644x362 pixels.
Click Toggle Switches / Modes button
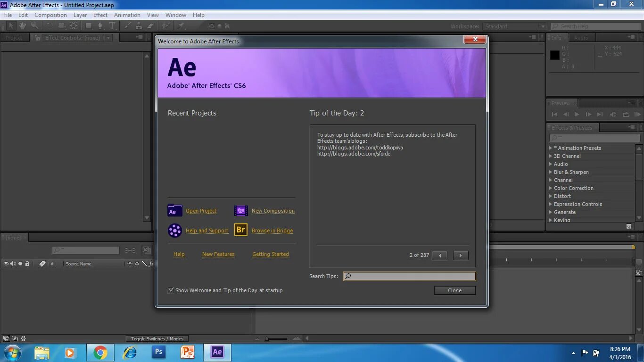157,338
